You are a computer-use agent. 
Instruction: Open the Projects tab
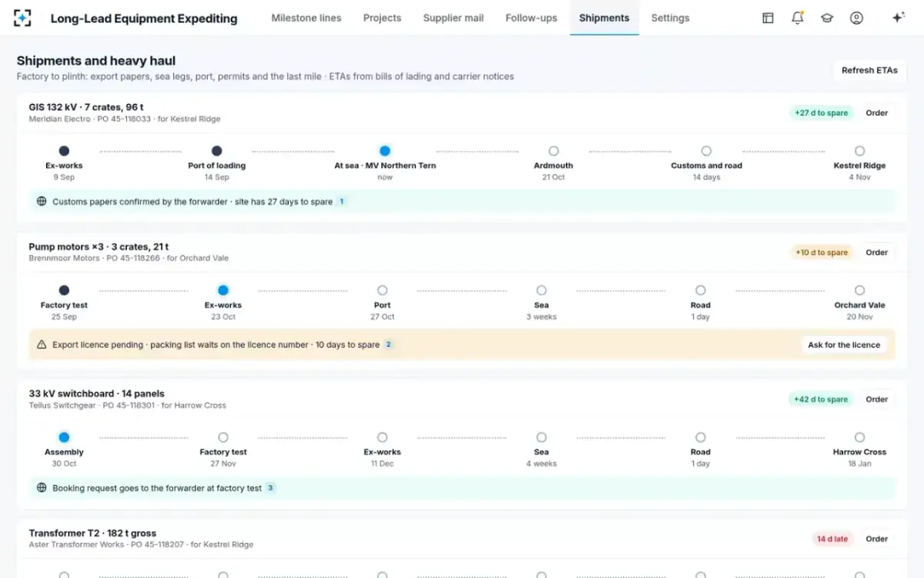coord(382,18)
